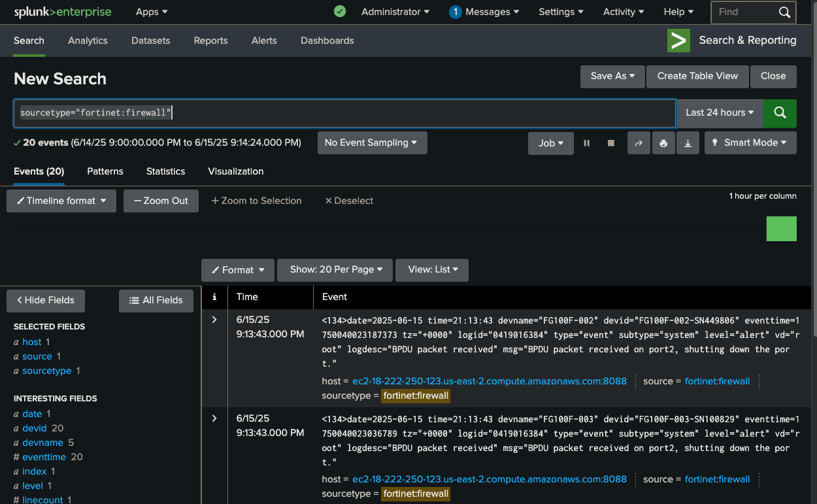Open the Help menu
The width and height of the screenshot is (817, 504).
(678, 12)
